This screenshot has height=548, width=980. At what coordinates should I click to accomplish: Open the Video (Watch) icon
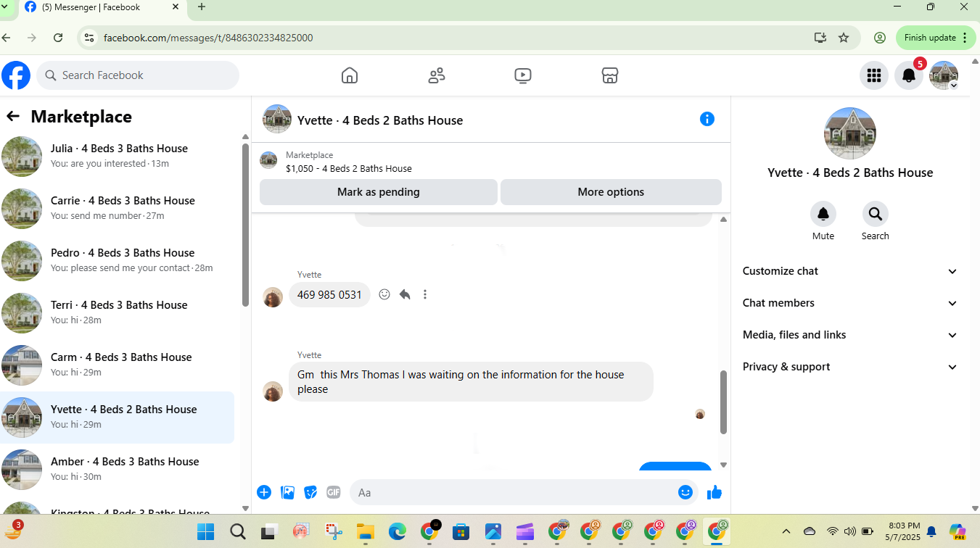point(523,75)
